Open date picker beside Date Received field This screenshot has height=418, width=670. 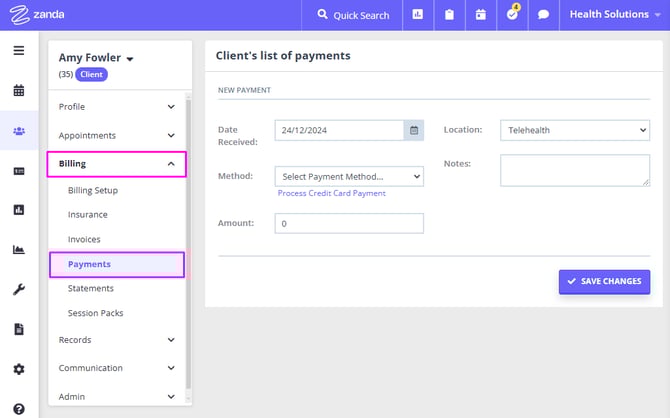coord(413,130)
